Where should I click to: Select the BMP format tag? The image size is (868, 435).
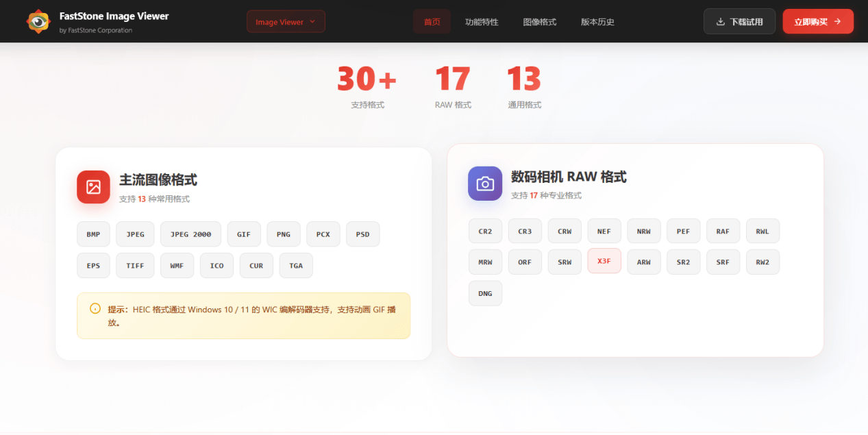tap(93, 234)
